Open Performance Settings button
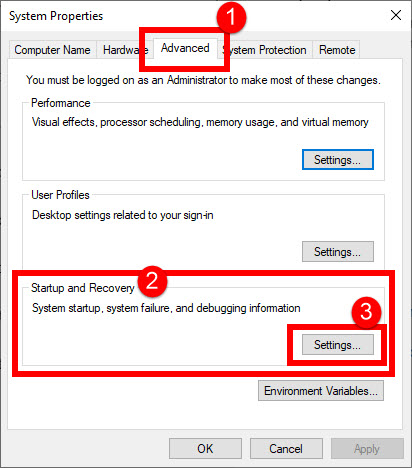Viewport: 412px width, 468px height. click(x=338, y=160)
